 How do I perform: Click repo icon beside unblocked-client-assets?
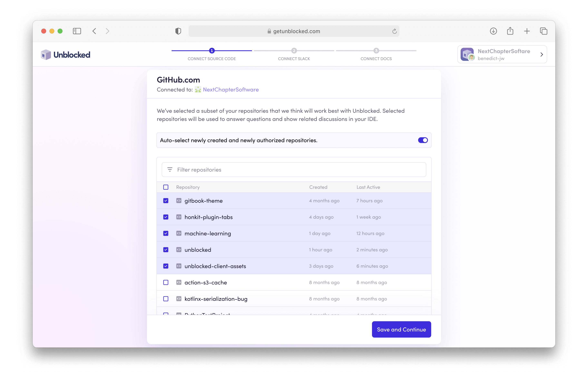[179, 266]
